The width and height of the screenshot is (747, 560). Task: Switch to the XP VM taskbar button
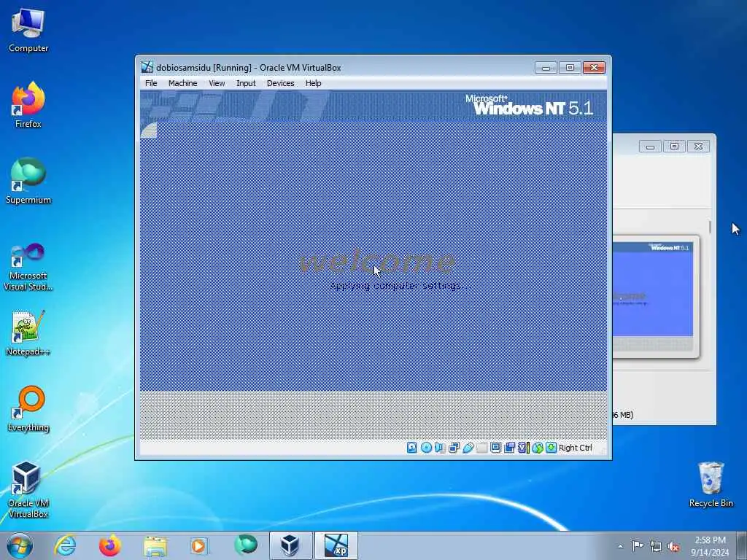point(336,545)
